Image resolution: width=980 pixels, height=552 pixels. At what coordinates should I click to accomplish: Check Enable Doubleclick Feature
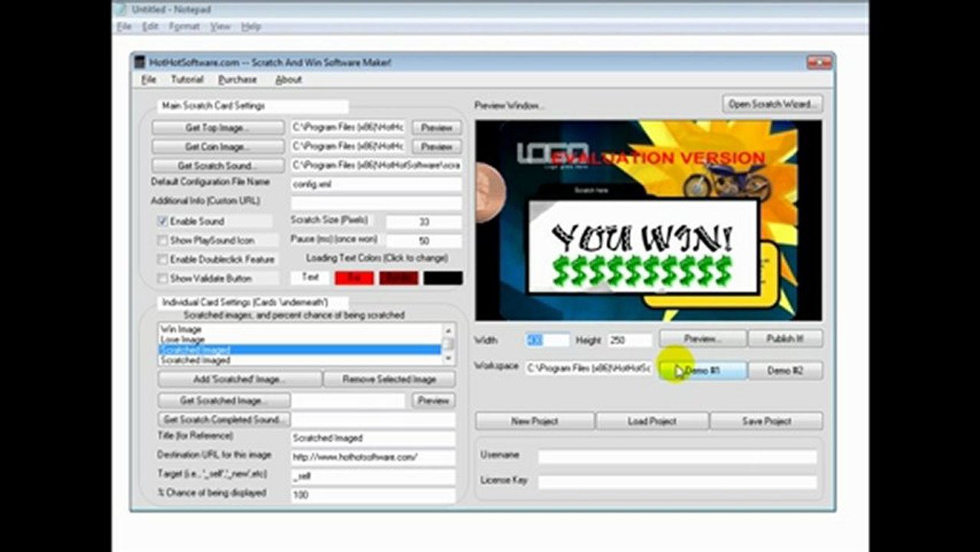point(162,259)
